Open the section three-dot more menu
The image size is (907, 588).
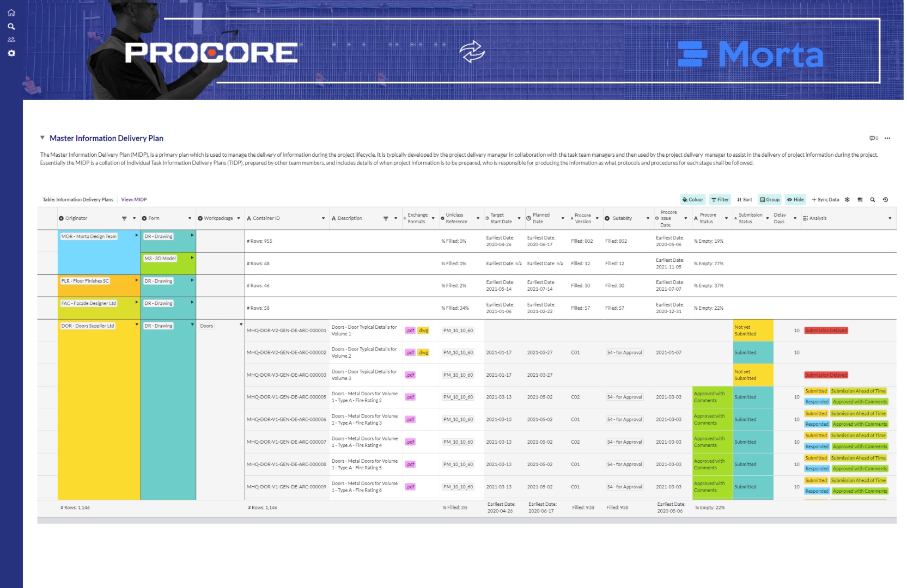(887, 138)
